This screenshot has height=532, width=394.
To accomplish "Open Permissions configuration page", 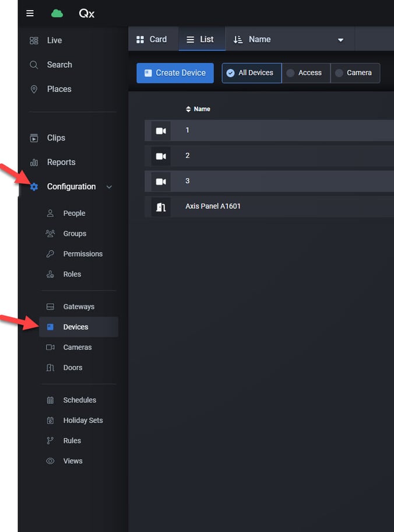I will click(x=83, y=254).
